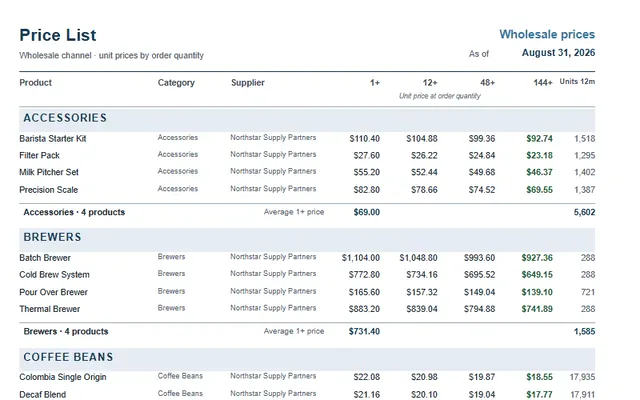The image size is (640, 400).
Task: Click the Unit price at order quantity note
Action: [440, 96]
